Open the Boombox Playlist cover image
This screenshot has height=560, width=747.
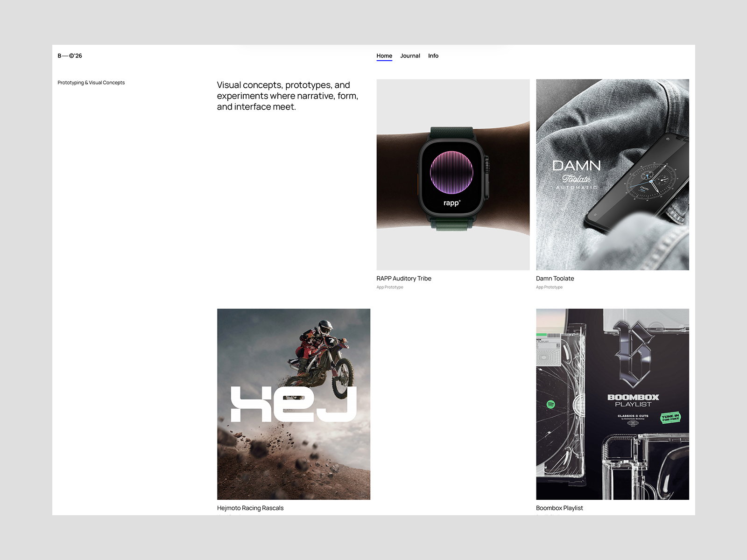pyautogui.click(x=613, y=404)
